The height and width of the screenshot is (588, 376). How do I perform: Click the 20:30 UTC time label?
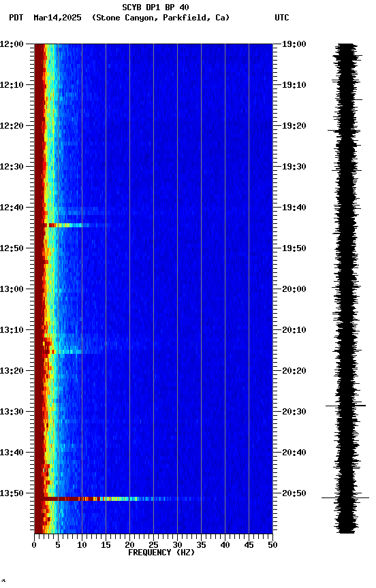(x=294, y=412)
